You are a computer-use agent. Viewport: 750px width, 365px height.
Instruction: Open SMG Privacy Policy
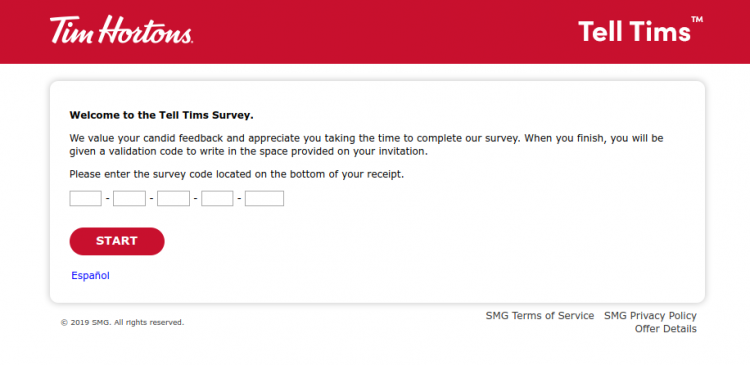[651, 316]
